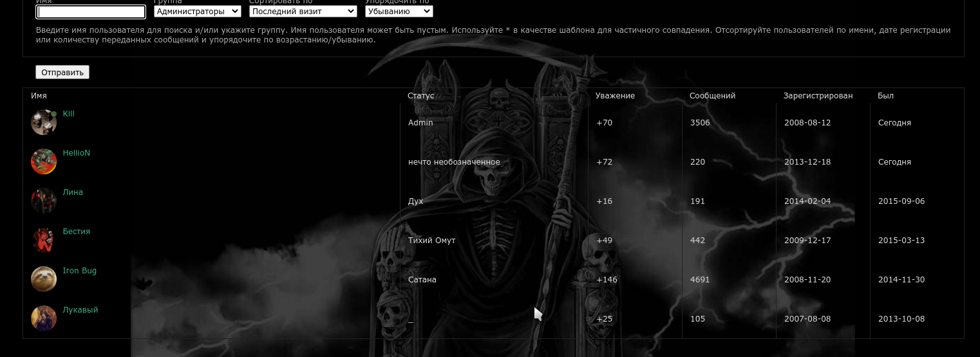The height and width of the screenshot is (357, 980).
Task: Open user profile link Лукавый
Action: pos(80,310)
